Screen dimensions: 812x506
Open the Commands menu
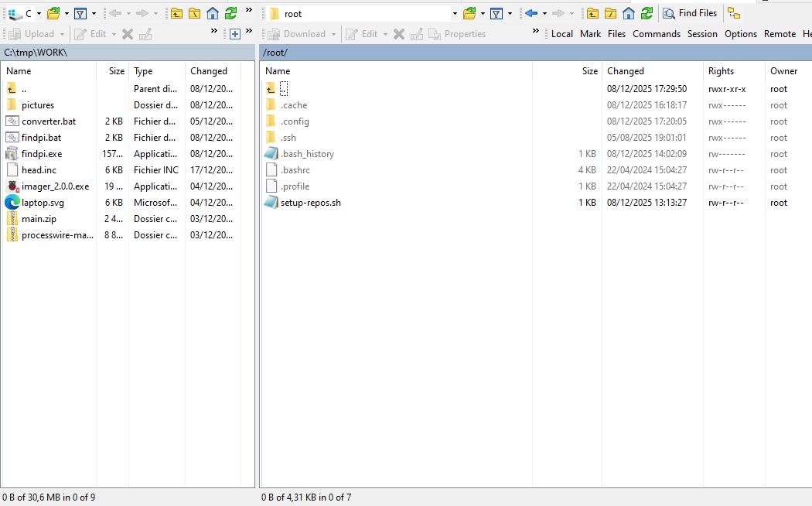656,34
